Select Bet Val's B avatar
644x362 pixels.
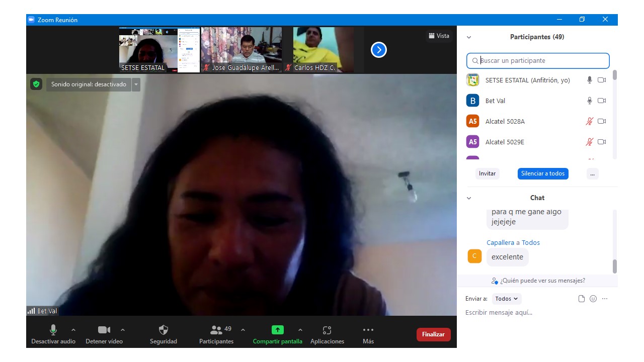pyautogui.click(x=472, y=101)
